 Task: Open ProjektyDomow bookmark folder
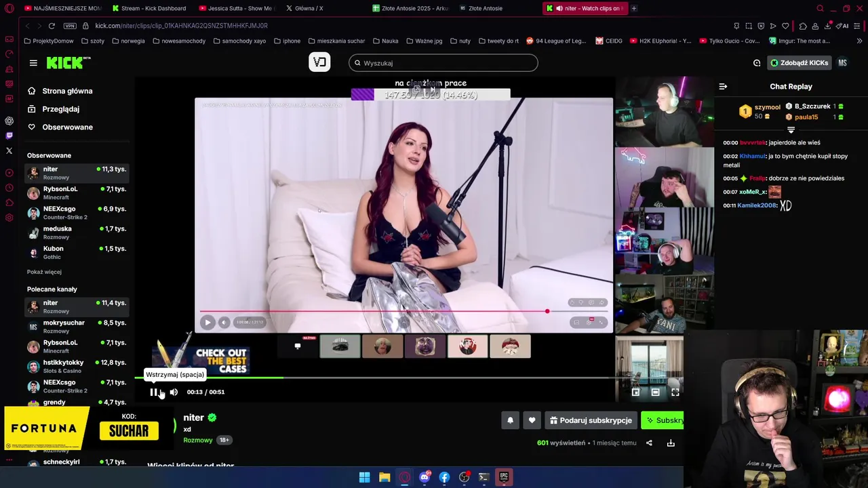tap(48, 41)
